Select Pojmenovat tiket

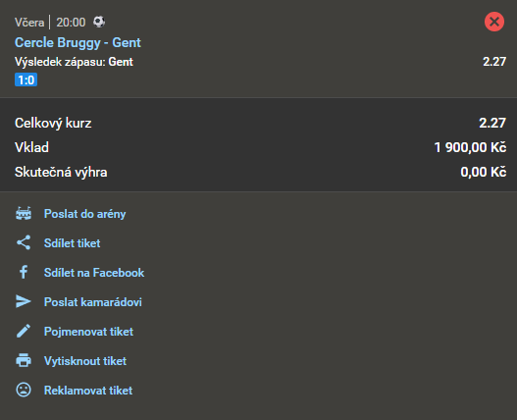[x=88, y=332]
